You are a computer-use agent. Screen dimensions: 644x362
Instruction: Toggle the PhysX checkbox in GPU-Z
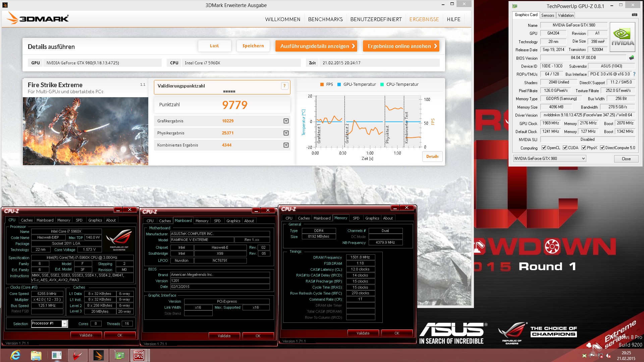point(584,148)
